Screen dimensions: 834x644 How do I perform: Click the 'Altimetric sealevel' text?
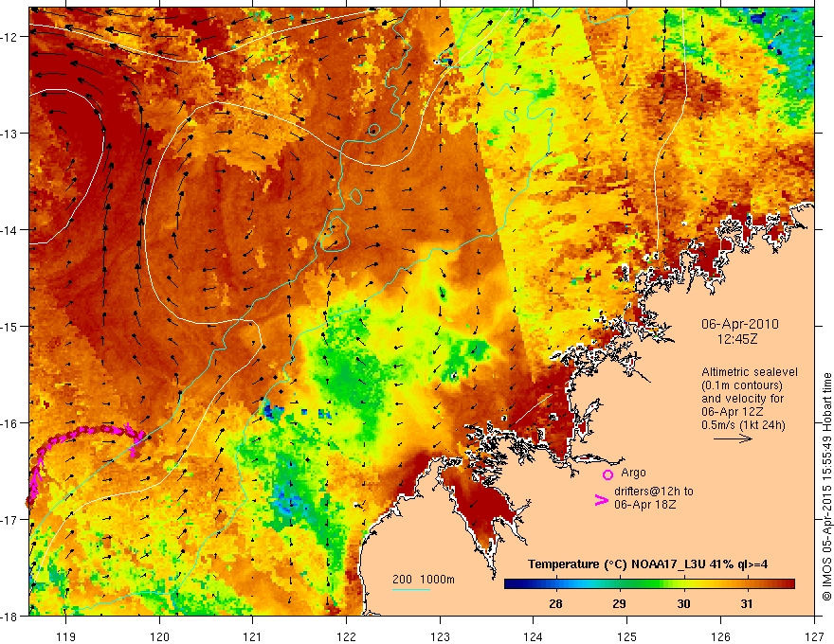[750, 372]
